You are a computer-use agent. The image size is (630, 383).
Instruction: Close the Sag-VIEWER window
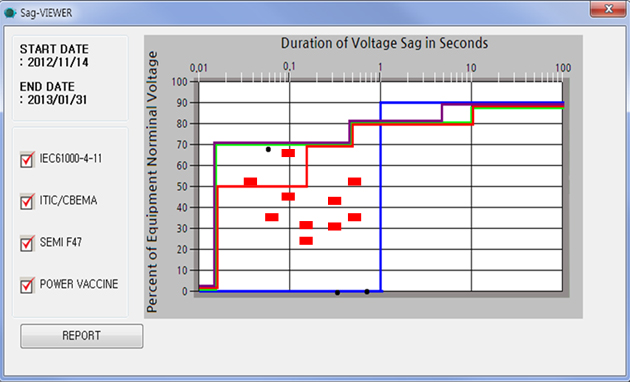click(608, 9)
